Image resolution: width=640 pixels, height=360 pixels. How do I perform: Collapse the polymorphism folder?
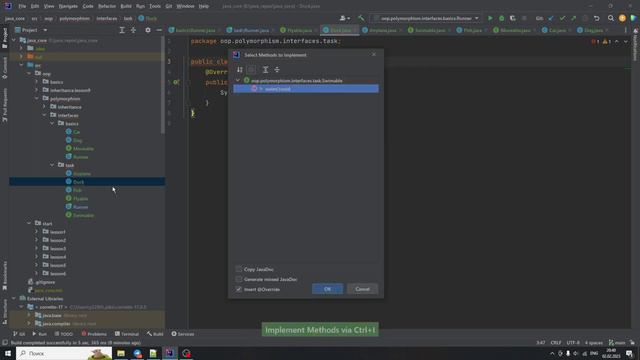click(37, 99)
